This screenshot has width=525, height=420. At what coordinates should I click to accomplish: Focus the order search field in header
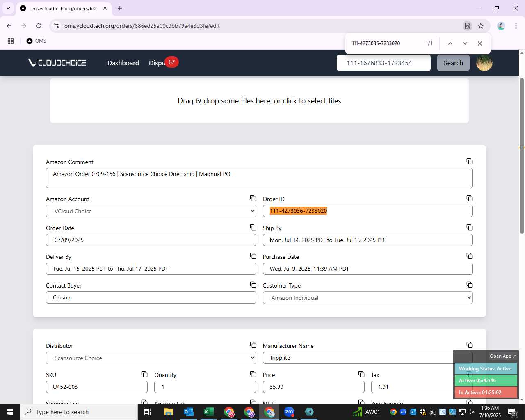383,63
